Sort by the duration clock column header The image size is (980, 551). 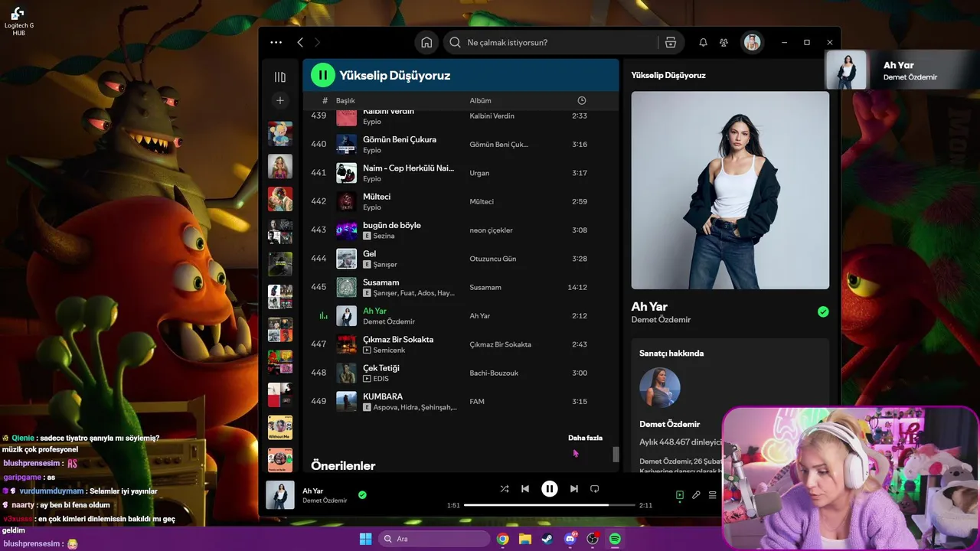click(x=582, y=100)
